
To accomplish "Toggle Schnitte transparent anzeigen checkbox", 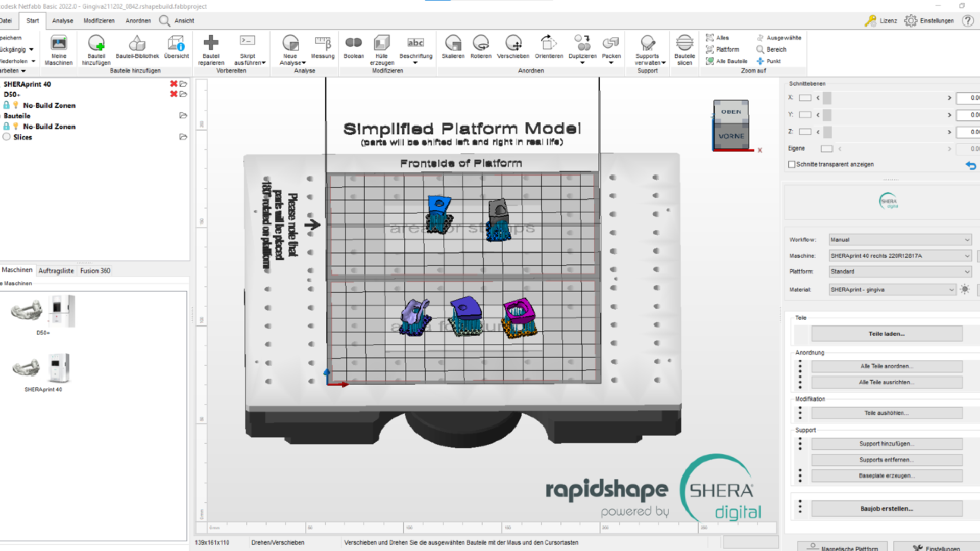I will [791, 164].
